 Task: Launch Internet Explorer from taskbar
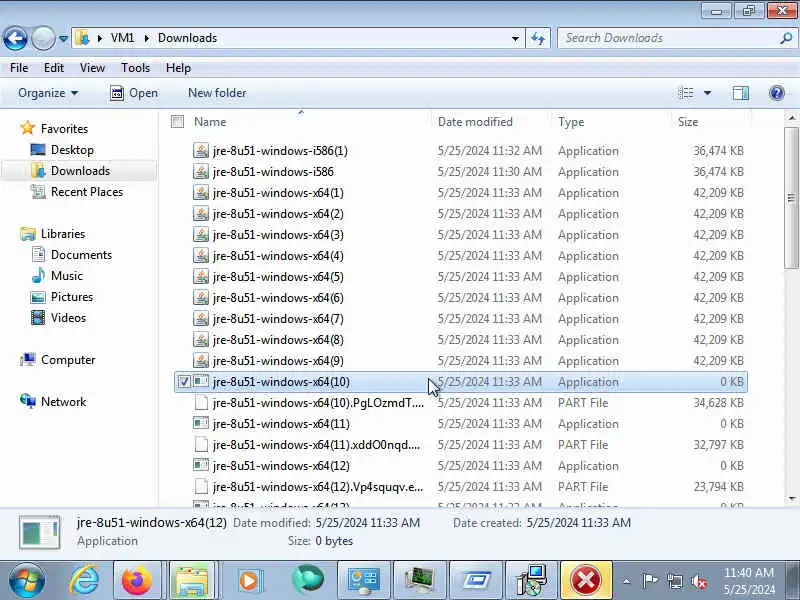84,580
